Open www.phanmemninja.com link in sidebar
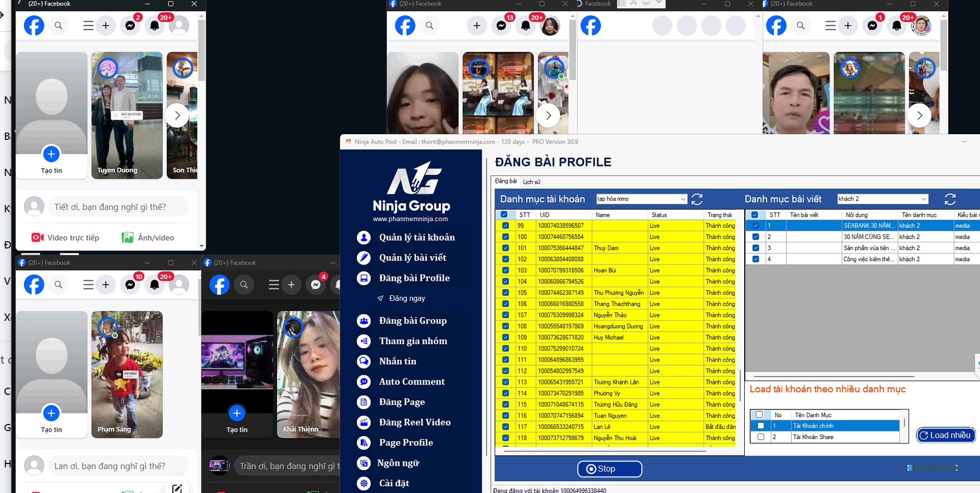 click(410, 219)
